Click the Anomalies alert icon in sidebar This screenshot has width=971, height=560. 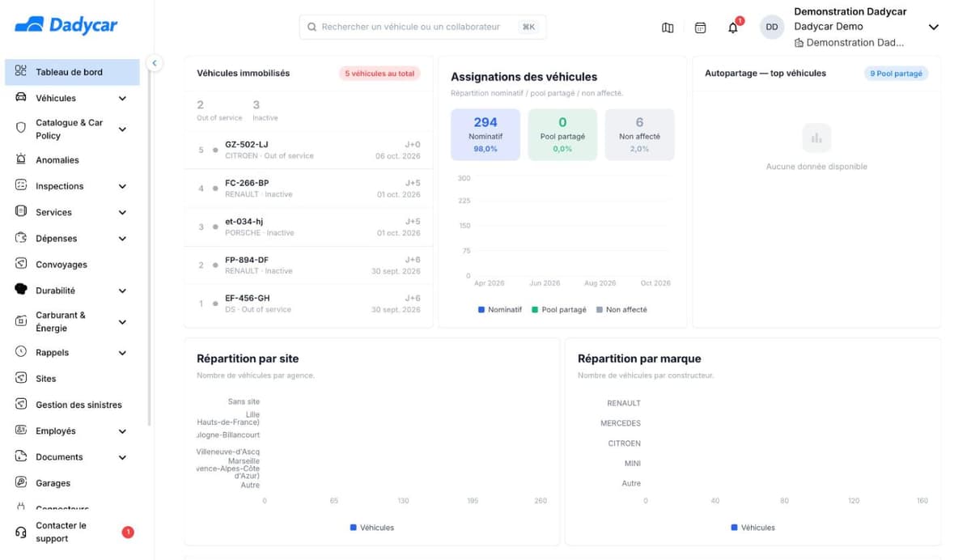pos(21,159)
